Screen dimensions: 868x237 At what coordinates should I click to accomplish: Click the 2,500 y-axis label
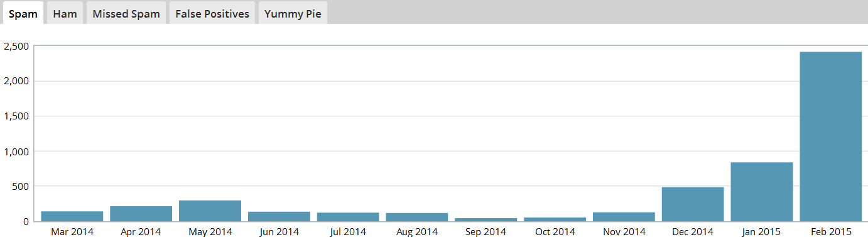(x=16, y=46)
